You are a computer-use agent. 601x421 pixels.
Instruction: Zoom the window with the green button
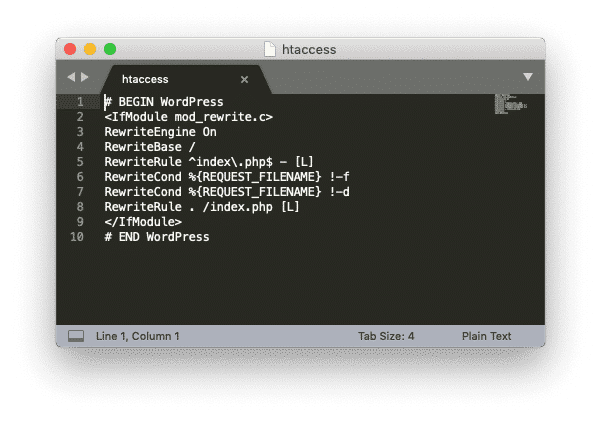tap(109, 49)
